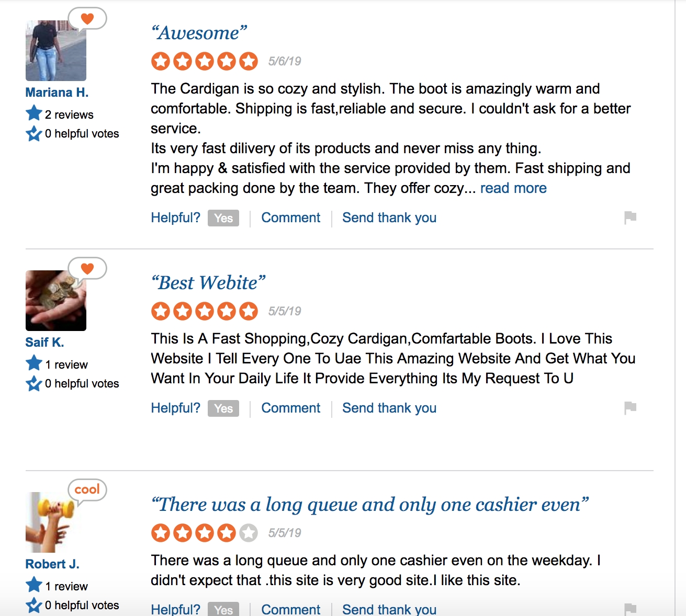Flag Saif's "Best Webite" review
The image size is (686, 616).
tap(630, 408)
